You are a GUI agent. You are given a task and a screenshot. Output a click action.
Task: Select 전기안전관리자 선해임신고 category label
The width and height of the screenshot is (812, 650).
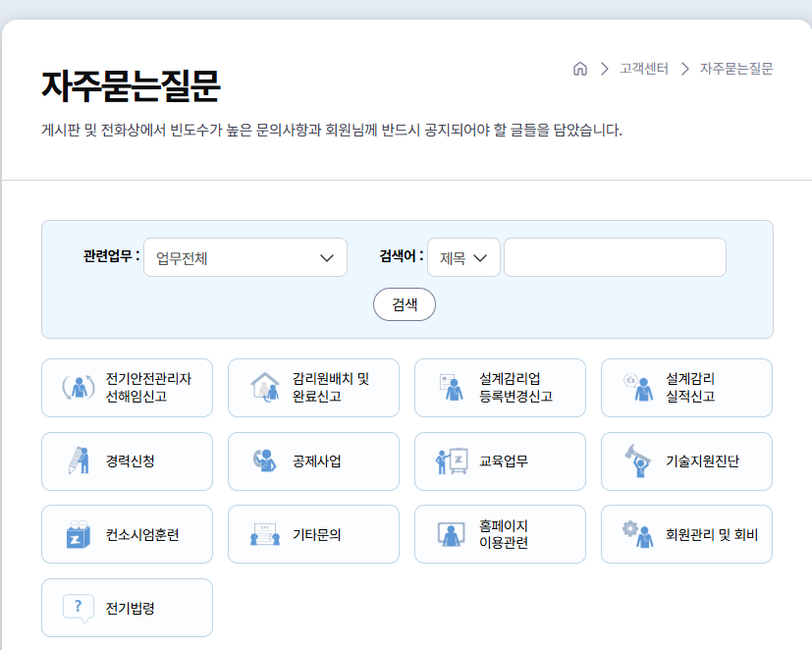pyautogui.click(x=148, y=387)
